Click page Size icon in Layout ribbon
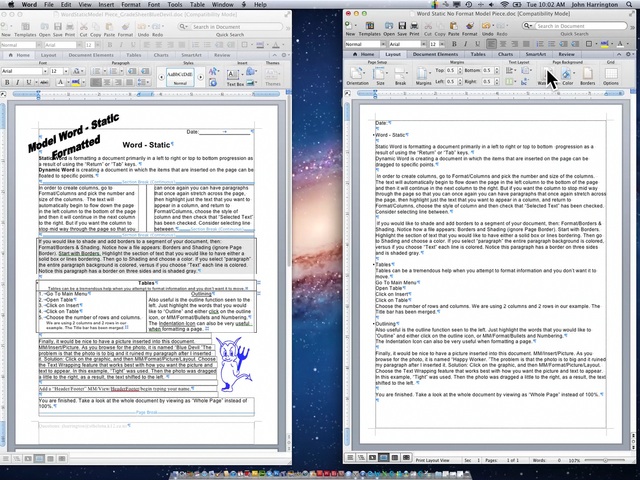Screen dimensions: 640x480 pos(380,73)
